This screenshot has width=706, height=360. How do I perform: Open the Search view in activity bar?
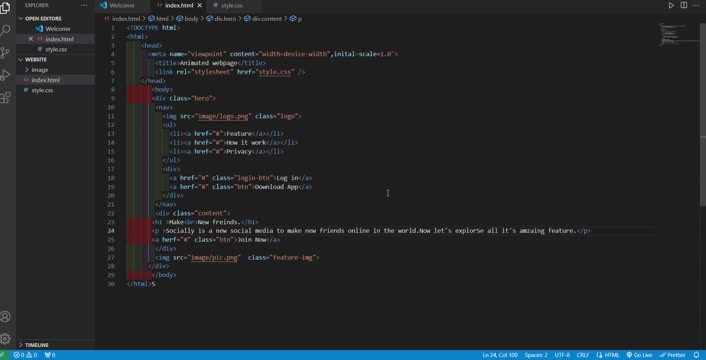point(5,31)
